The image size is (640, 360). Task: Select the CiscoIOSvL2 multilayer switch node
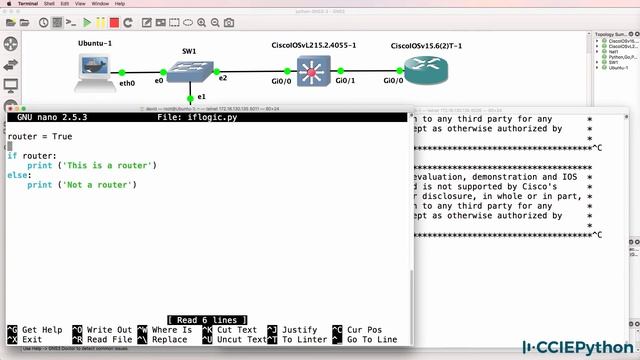[313, 71]
